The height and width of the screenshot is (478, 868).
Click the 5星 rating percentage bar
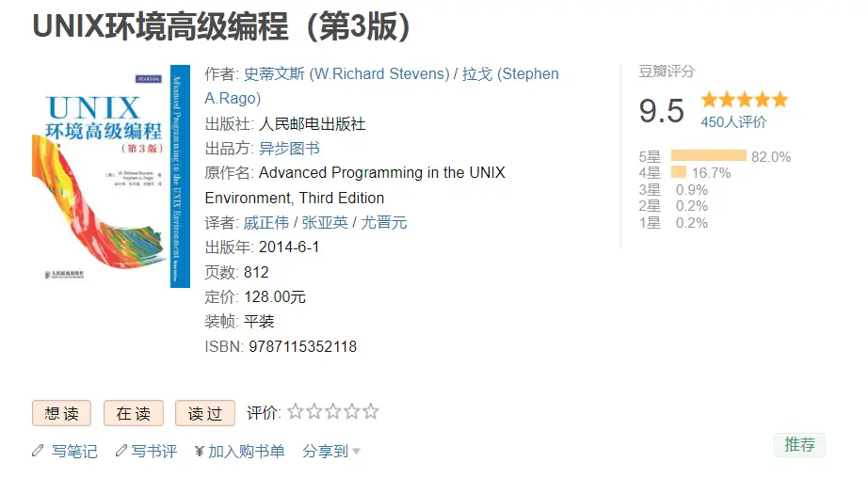pos(709,155)
